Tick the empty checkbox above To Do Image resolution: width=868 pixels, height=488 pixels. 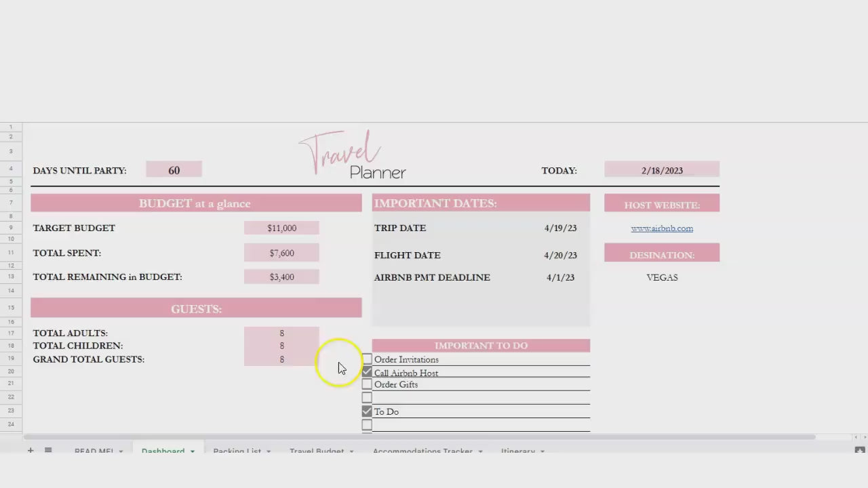click(x=367, y=398)
